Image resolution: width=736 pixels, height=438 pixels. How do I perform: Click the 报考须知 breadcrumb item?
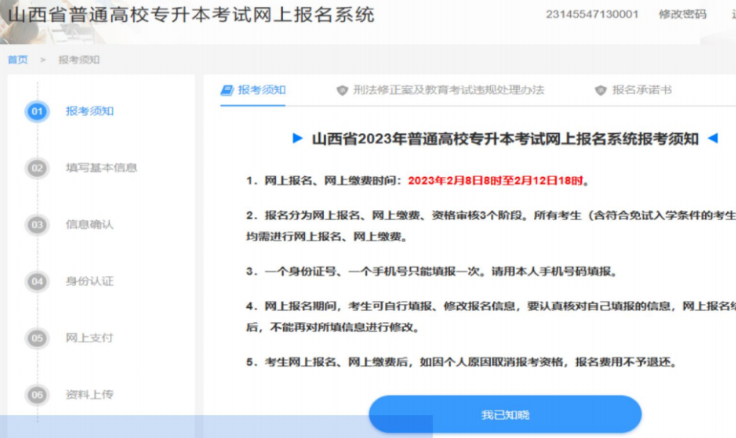pyautogui.click(x=79, y=60)
